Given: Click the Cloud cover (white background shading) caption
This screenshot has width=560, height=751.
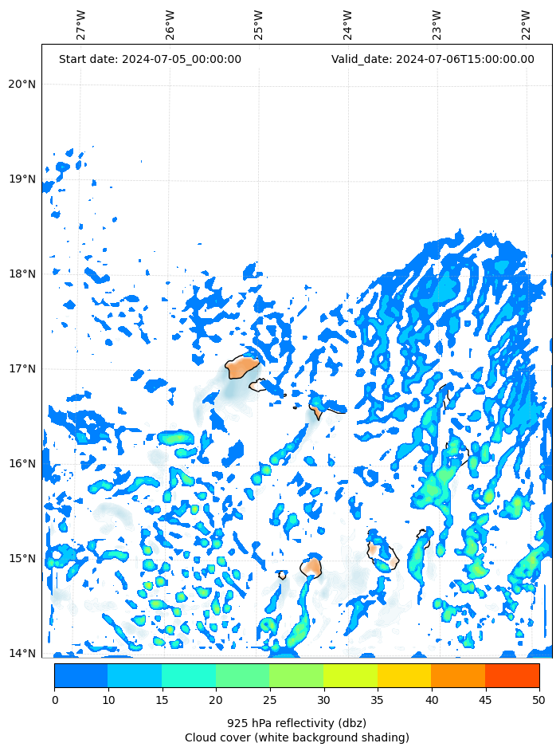Looking at the screenshot, I should click(297, 737).
